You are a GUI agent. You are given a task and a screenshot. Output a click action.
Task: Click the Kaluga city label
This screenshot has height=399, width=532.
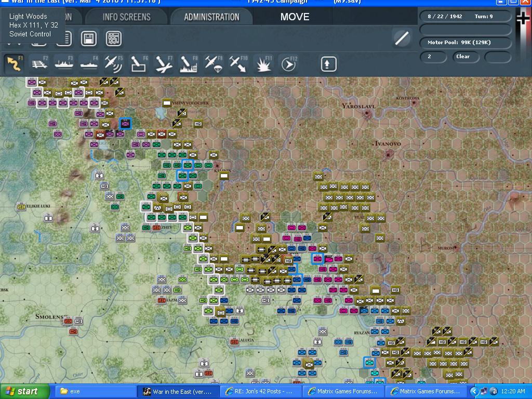246,340
